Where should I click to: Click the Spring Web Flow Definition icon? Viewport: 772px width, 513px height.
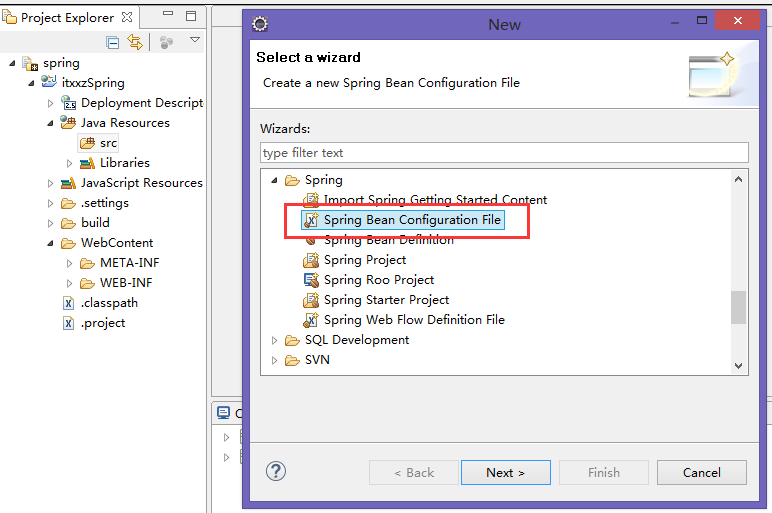pos(311,320)
